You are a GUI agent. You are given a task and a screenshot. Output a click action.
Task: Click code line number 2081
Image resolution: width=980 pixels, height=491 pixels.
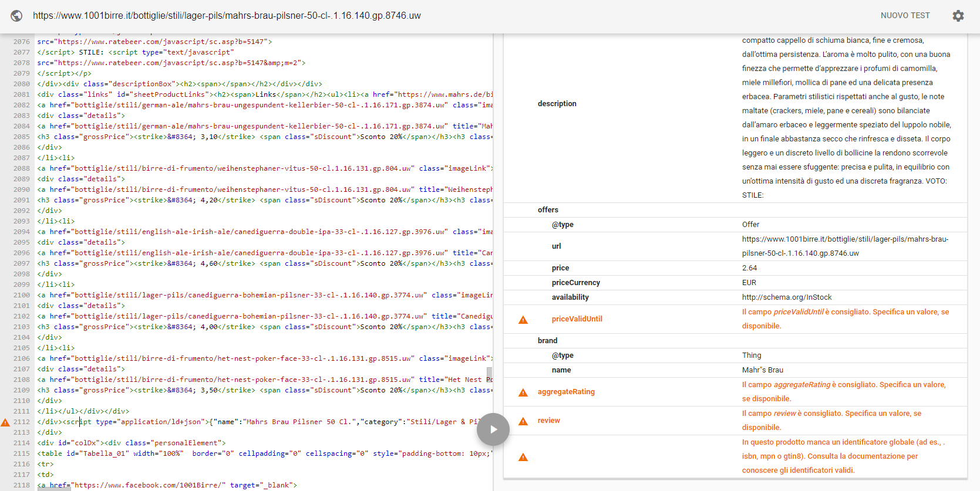22,94
